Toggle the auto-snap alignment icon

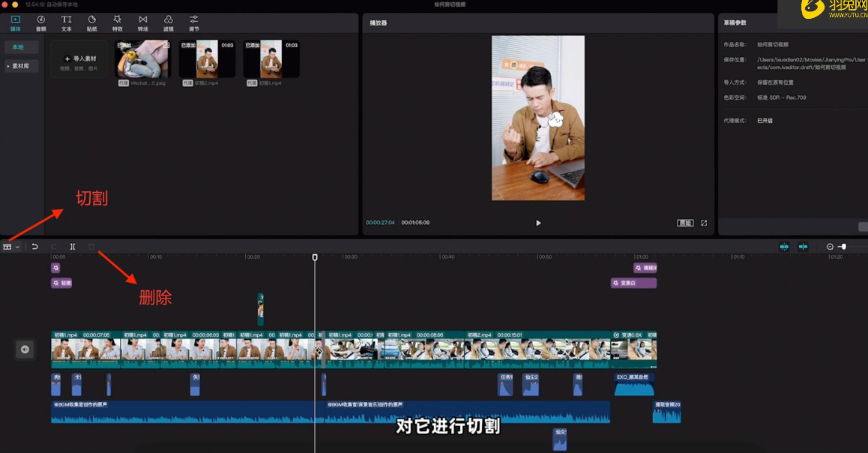[x=803, y=246]
